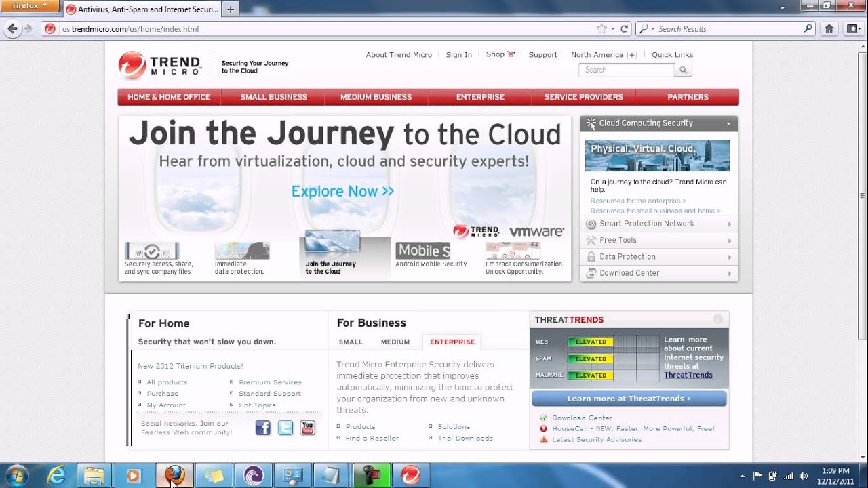Open the HouseCall free scan link
This screenshot has height=488, width=868.
(x=633, y=428)
